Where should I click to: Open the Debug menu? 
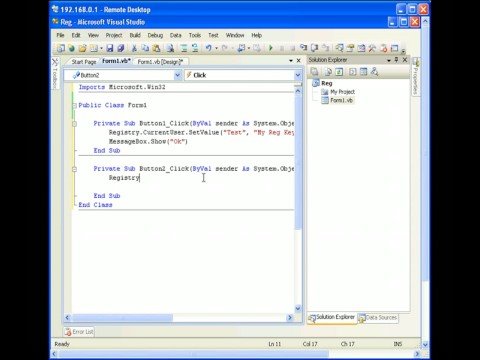(155, 35)
